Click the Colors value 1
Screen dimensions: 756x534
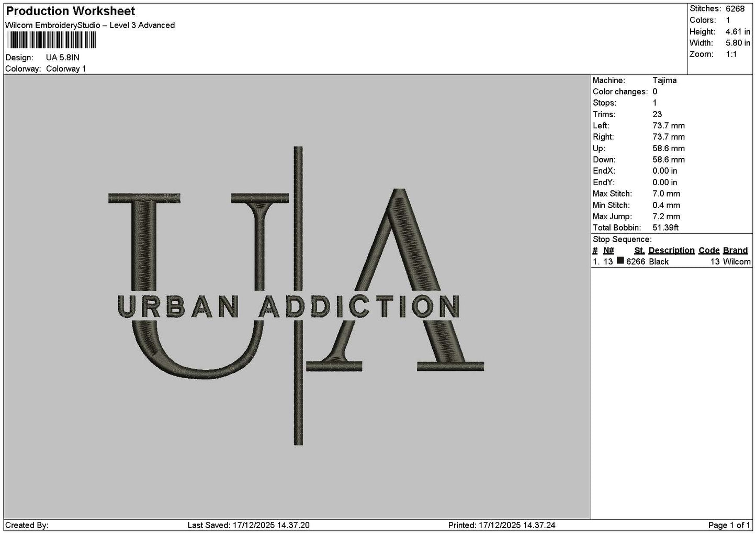[x=728, y=20]
